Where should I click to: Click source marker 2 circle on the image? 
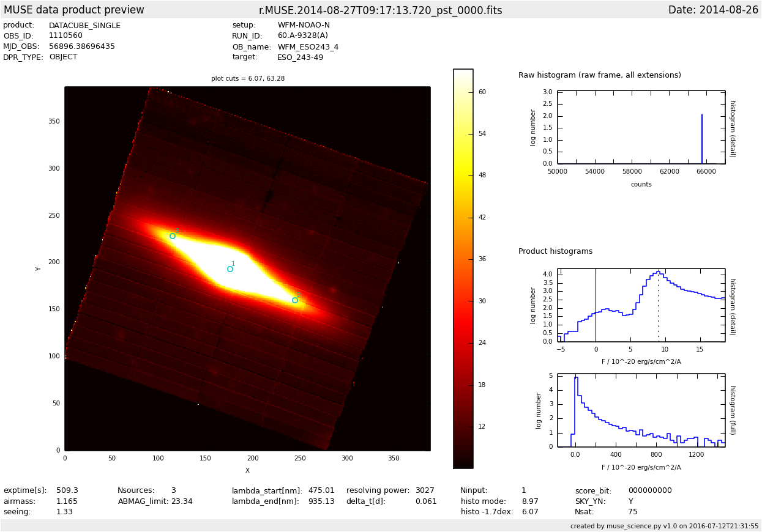click(295, 300)
